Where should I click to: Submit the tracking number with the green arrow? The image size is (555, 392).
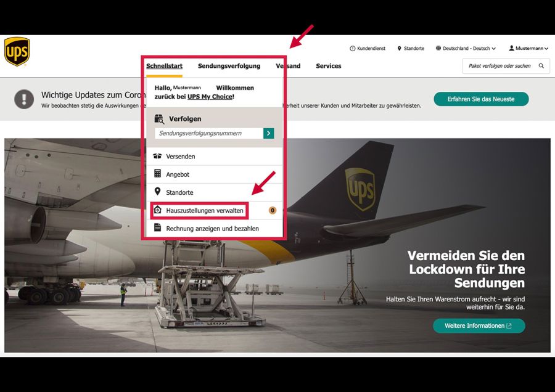coord(269,133)
